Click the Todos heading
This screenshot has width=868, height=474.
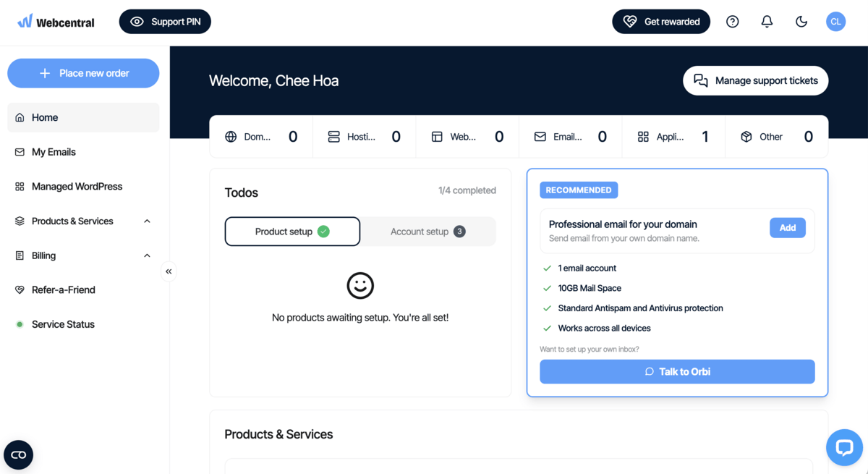(242, 192)
